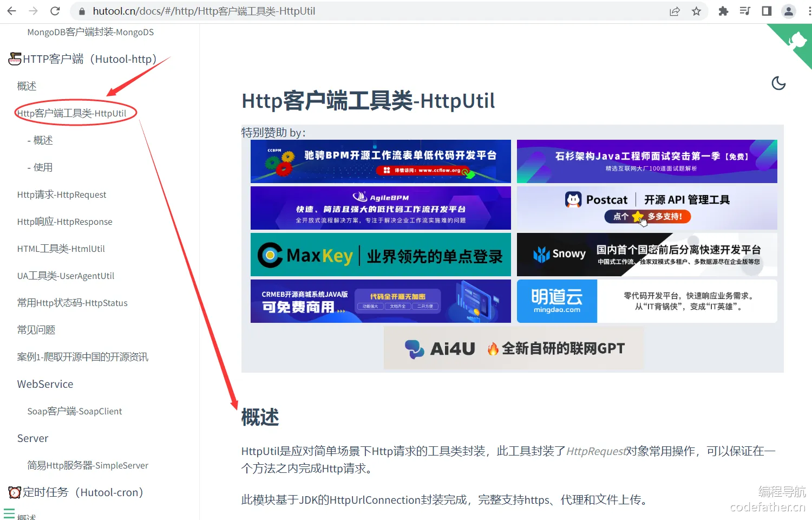This screenshot has width=812, height=520.
Task: Jump to '- 使用' subsection
Action: [40, 167]
